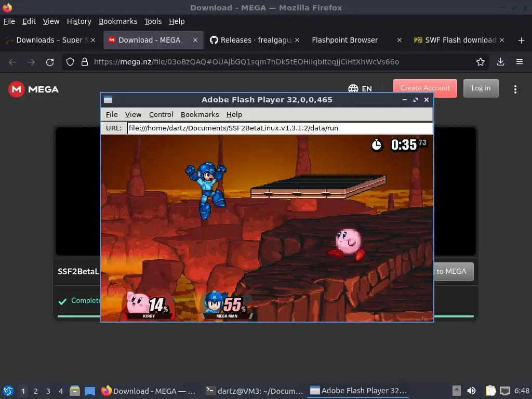Click Mega Man damage portrait in HUD
The height and width of the screenshot is (399, 532).
click(x=228, y=305)
